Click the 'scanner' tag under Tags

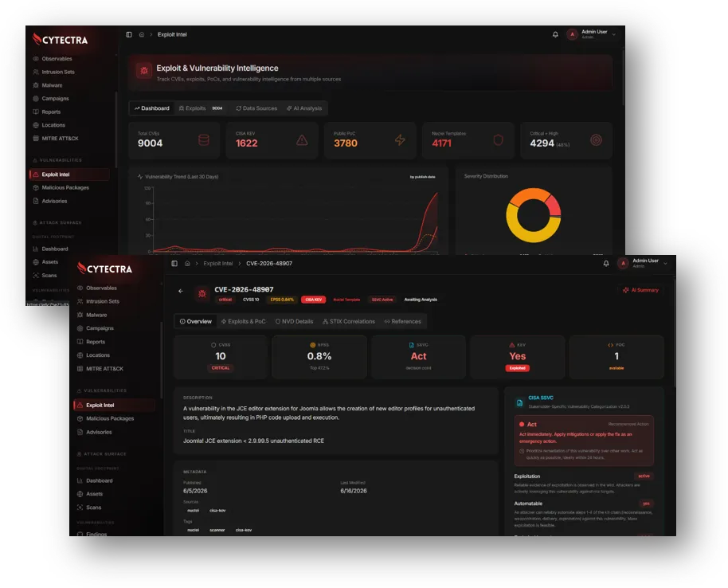(217, 530)
